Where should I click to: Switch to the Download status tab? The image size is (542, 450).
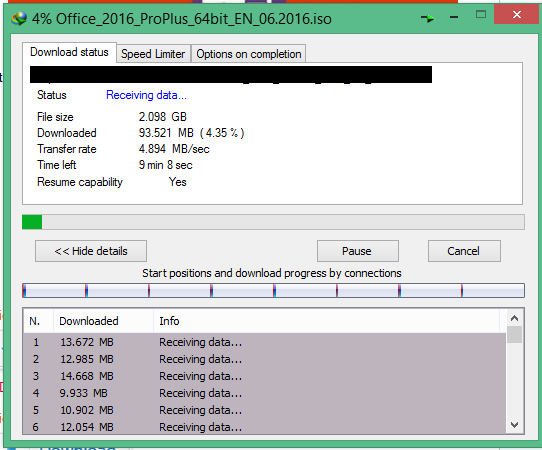click(69, 52)
